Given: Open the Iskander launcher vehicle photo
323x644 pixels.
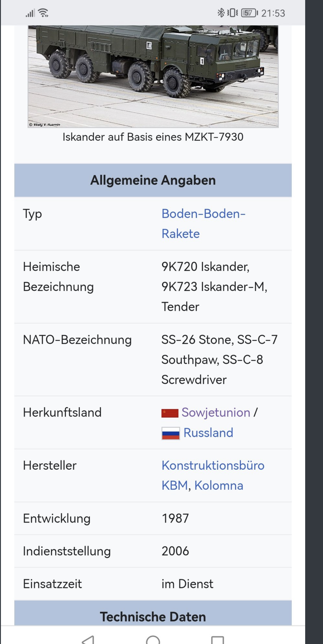Looking at the screenshot, I should coord(153,76).
